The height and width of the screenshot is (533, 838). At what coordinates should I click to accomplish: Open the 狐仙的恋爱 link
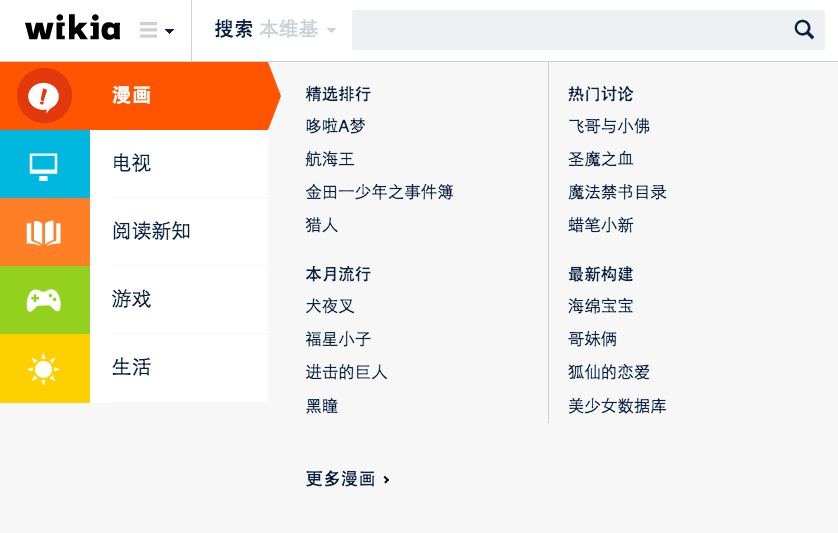coord(609,372)
